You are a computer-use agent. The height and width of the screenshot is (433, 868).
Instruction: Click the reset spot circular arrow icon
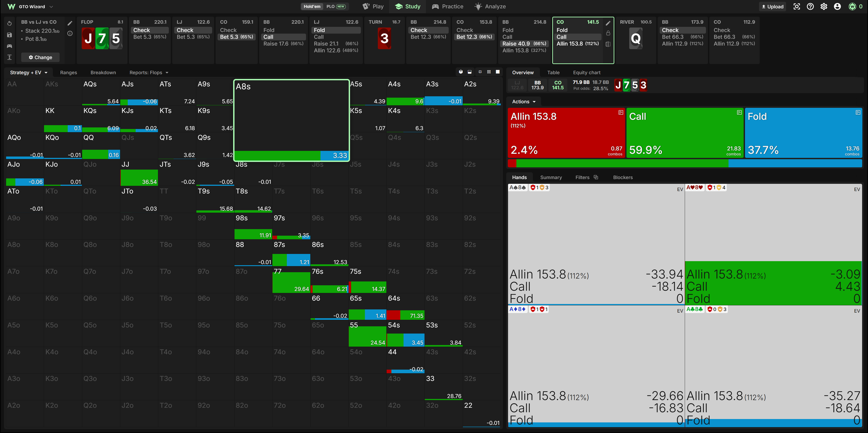click(x=9, y=24)
